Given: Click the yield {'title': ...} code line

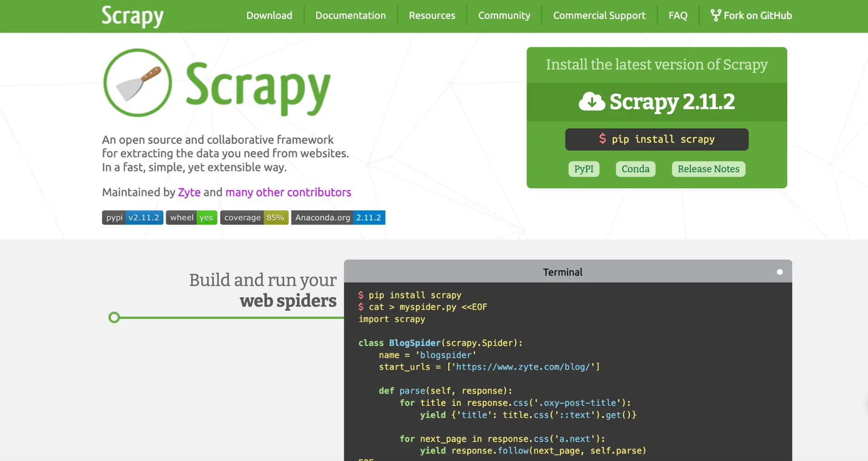Looking at the screenshot, I should click(x=528, y=415).
